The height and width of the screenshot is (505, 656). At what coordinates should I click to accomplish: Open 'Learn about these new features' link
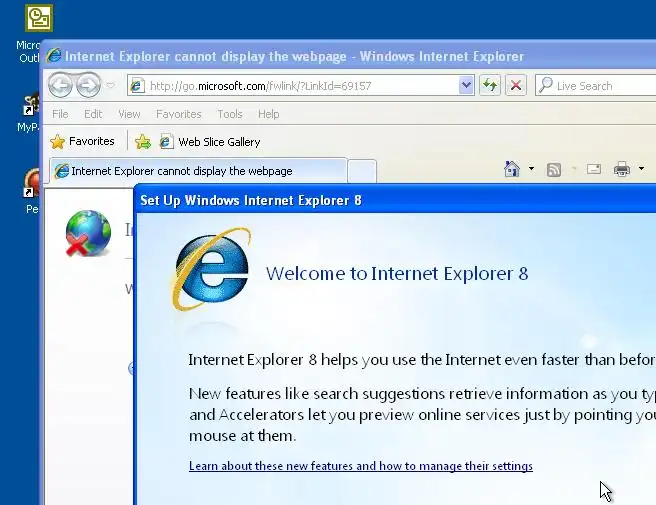pos(361,466)
